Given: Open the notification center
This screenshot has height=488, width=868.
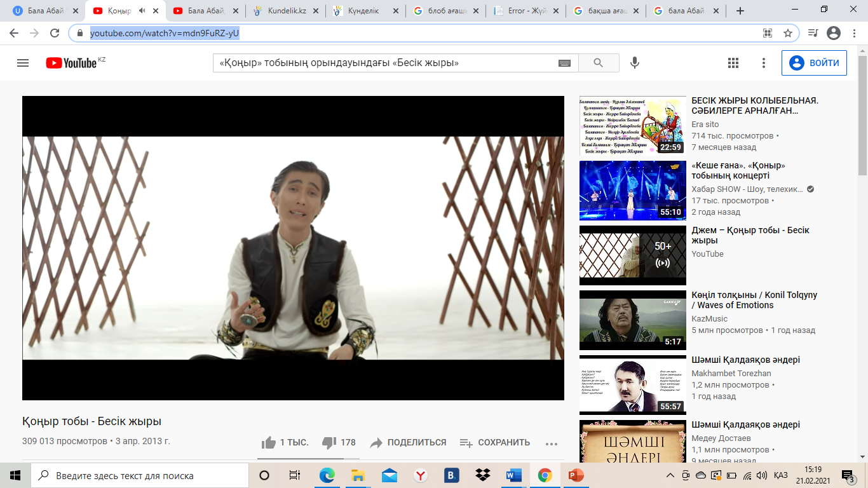Looking at the screenshot, I should click(x=848, y=475).
